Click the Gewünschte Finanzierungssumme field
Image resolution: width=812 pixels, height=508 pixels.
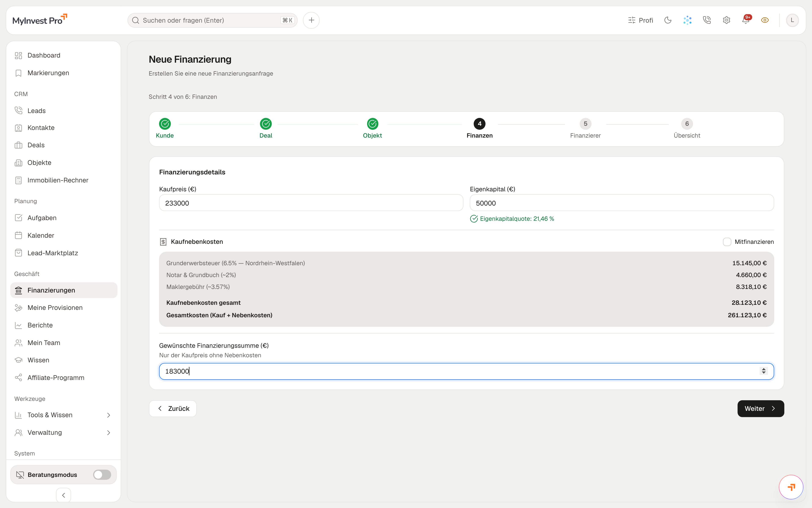466,371
